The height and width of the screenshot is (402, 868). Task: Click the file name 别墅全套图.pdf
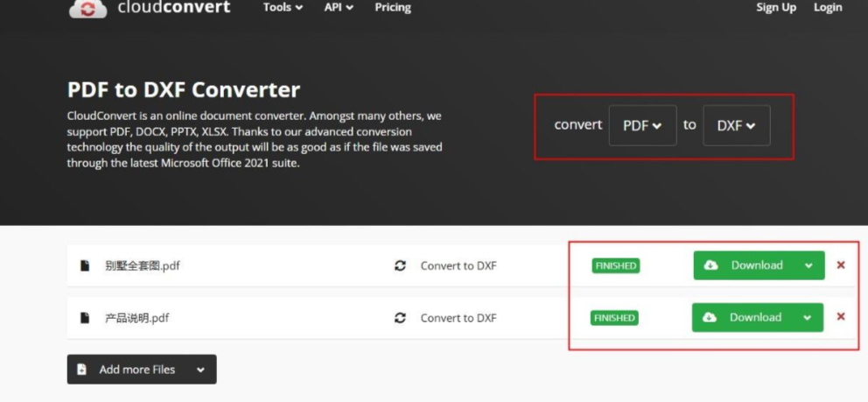(x=143, y=265)
